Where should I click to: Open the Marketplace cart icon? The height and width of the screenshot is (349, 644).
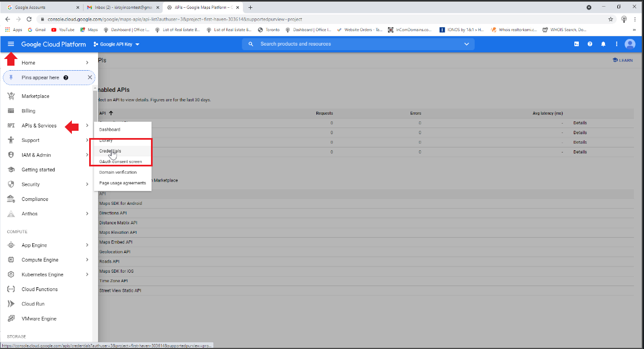11,96
